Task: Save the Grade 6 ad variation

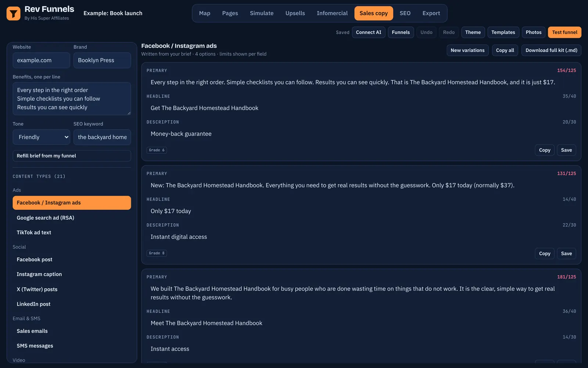Action: click(x=566, y=150)
